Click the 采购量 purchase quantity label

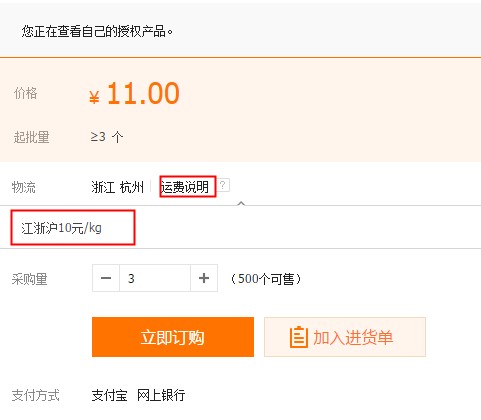[30, 279]
